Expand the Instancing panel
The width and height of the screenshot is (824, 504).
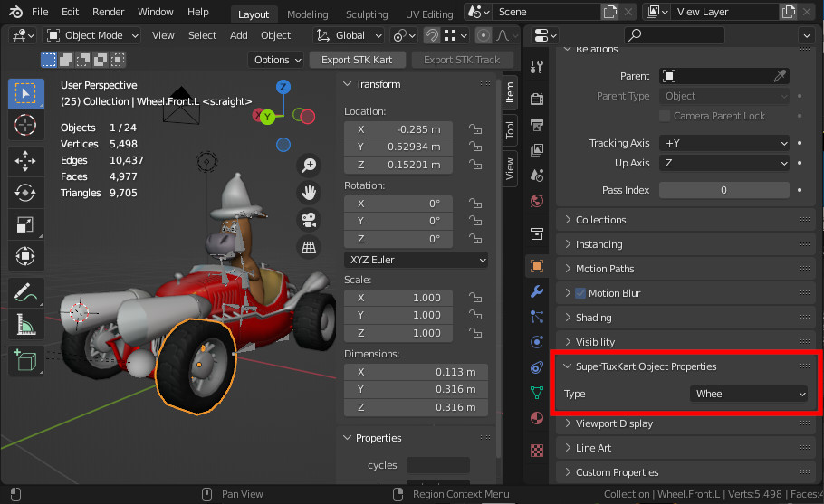point(599,244)
